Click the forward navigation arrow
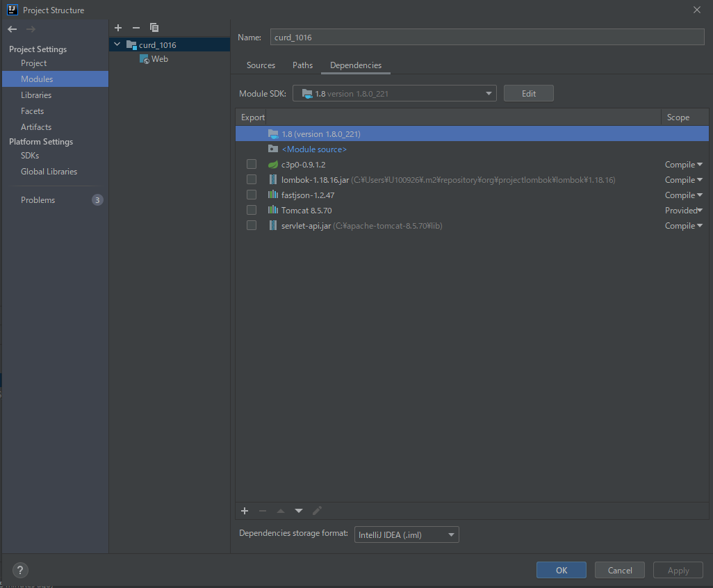 click(x=31, y=29)
